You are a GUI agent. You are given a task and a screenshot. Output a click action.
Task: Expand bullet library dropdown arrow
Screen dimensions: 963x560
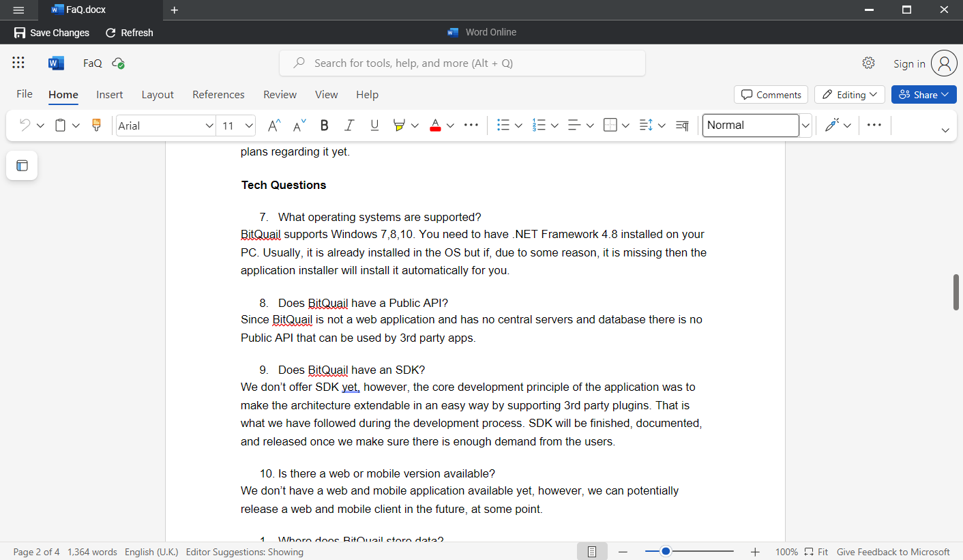(x=518, y=126)
